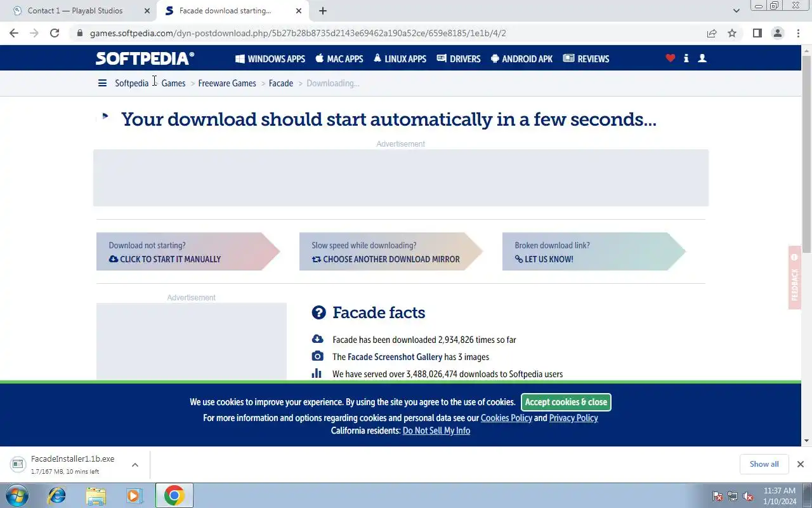Open Chrome profile icon
The width and height of the screenshot is (812, 508).
click(x=777, y=33)
